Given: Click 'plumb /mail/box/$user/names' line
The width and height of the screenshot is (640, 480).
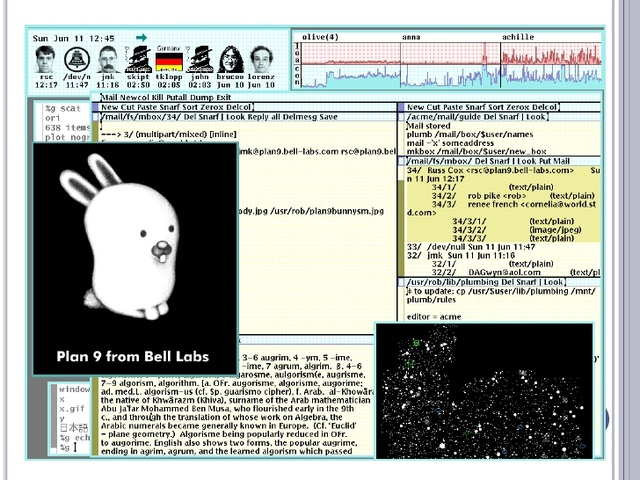Looking at the screenshot, I should click(470, 134).
